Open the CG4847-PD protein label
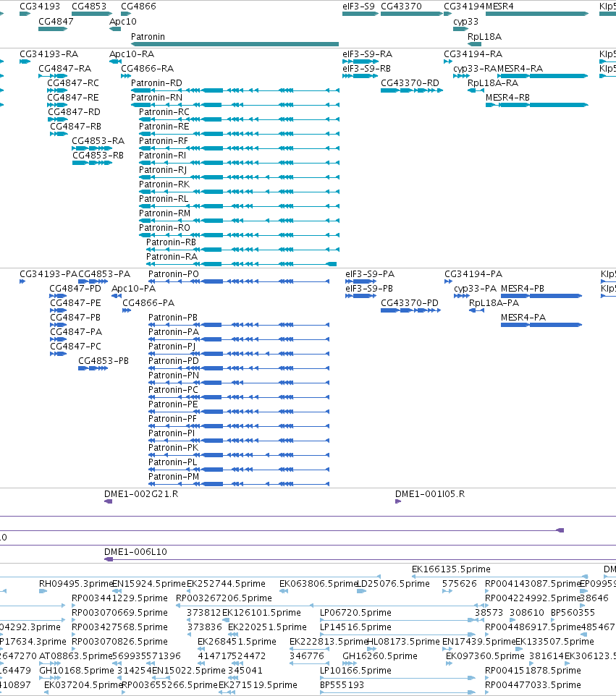616x696 pixels. click(75, 289)
